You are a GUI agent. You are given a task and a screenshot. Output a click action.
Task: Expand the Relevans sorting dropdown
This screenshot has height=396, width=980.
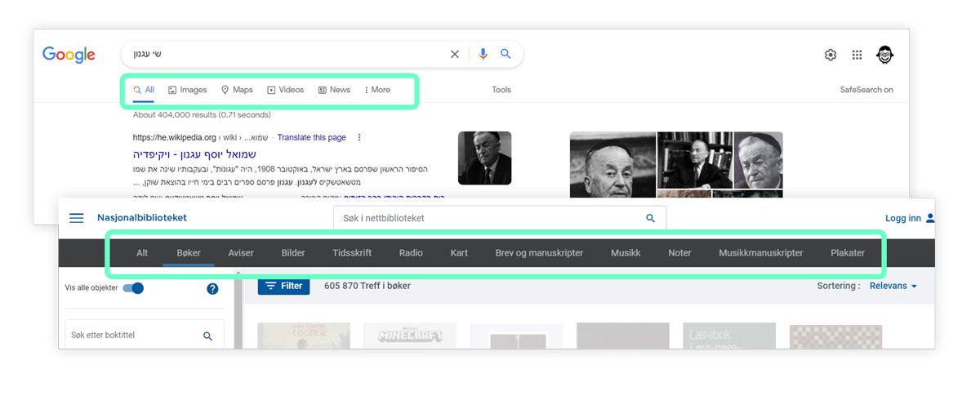[893, 287]
